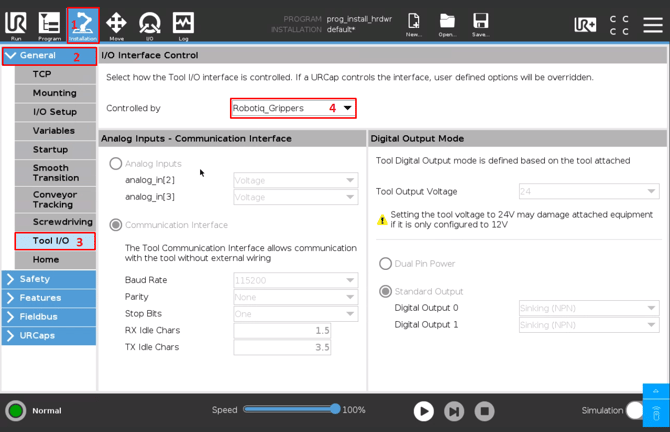Screen dimensions: 670x432
Task: Collapse the General section
Action: (49, 56)
